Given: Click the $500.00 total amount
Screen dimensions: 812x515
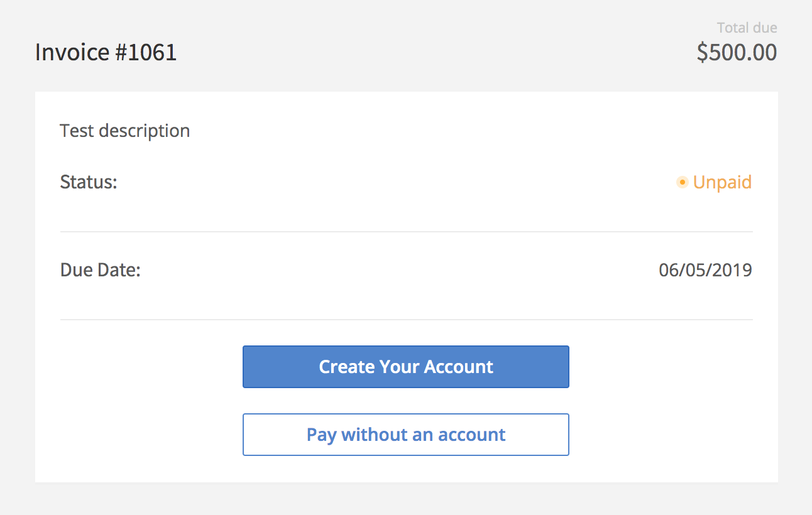Looking at the screenshot, I should pyautogui.click(x=737, y=53).
